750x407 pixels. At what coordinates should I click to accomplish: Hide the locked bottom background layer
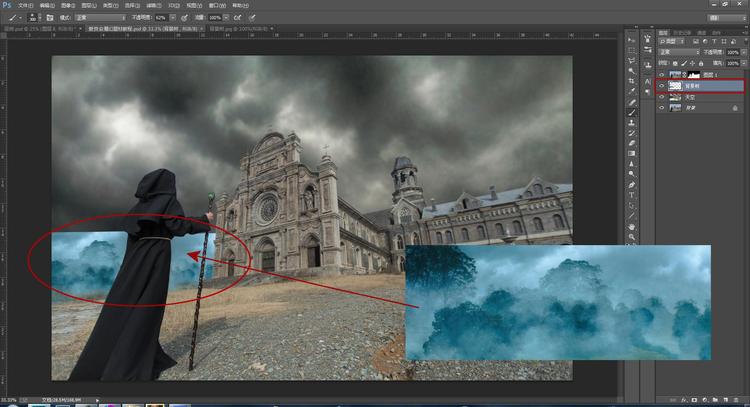[662, 108]
